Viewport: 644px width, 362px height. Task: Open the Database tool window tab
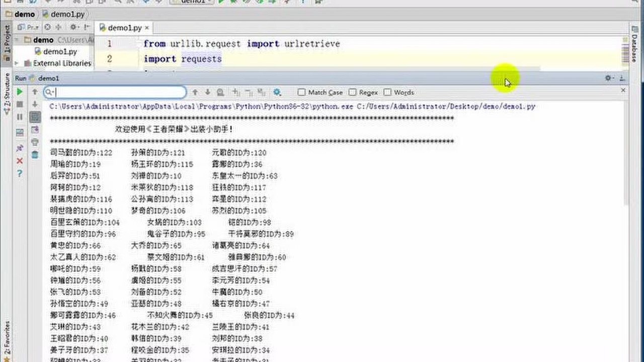[x=634, y=48]
